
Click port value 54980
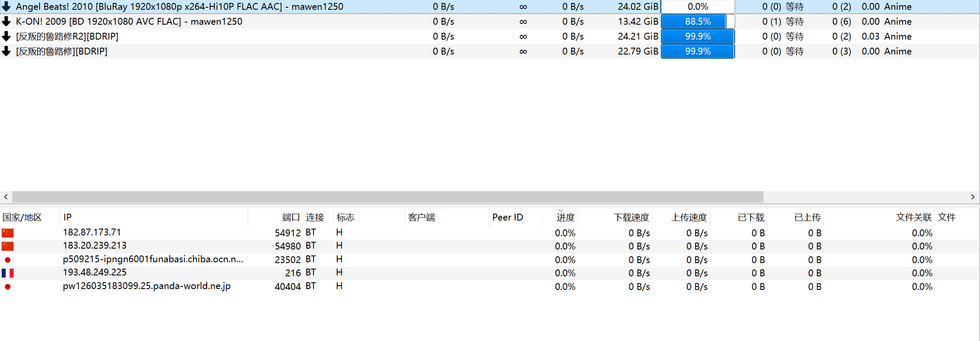pos(288,246)
